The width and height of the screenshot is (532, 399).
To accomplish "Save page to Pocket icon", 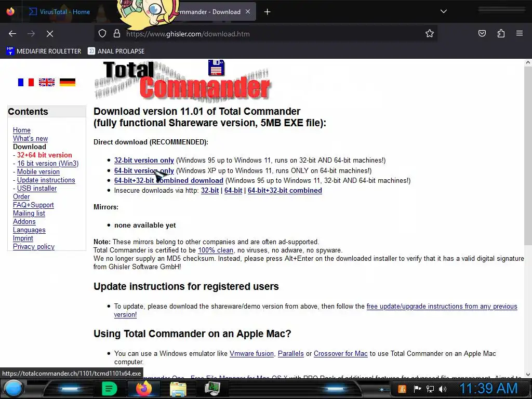I will 482,34.
